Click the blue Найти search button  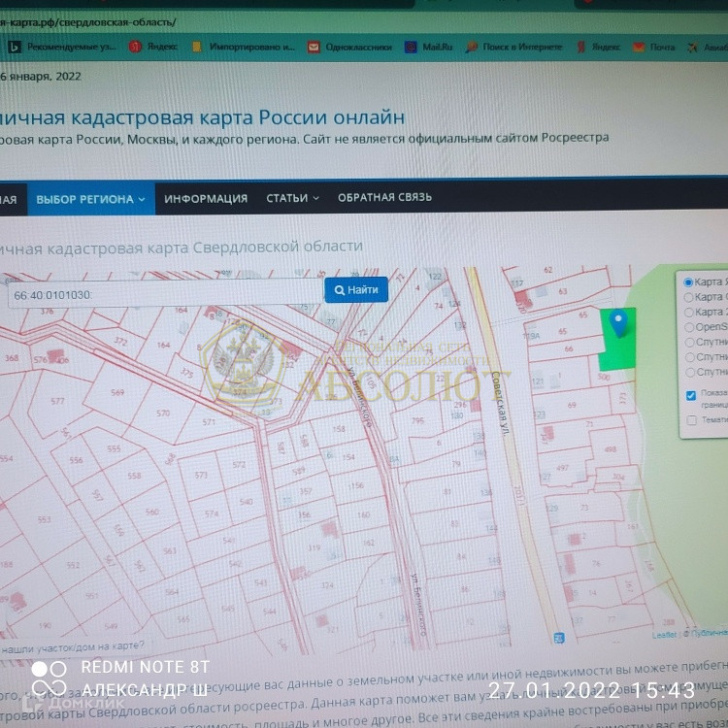coord(356,289)
